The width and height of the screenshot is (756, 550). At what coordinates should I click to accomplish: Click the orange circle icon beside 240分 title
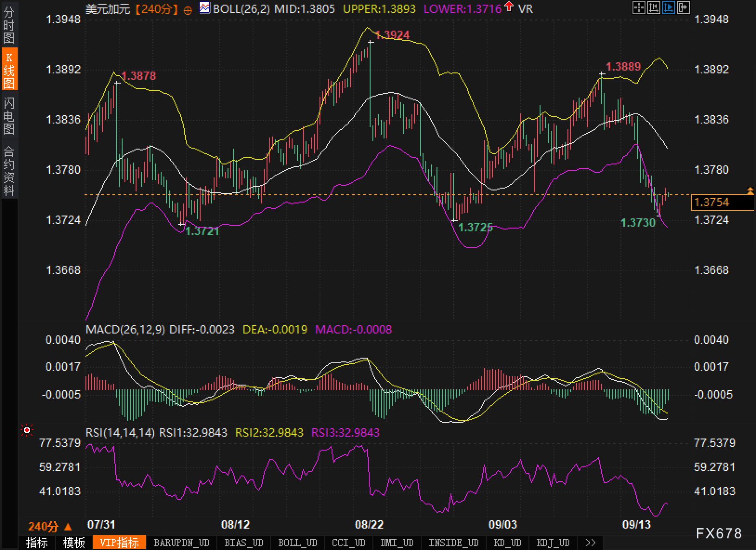[188, 10]
